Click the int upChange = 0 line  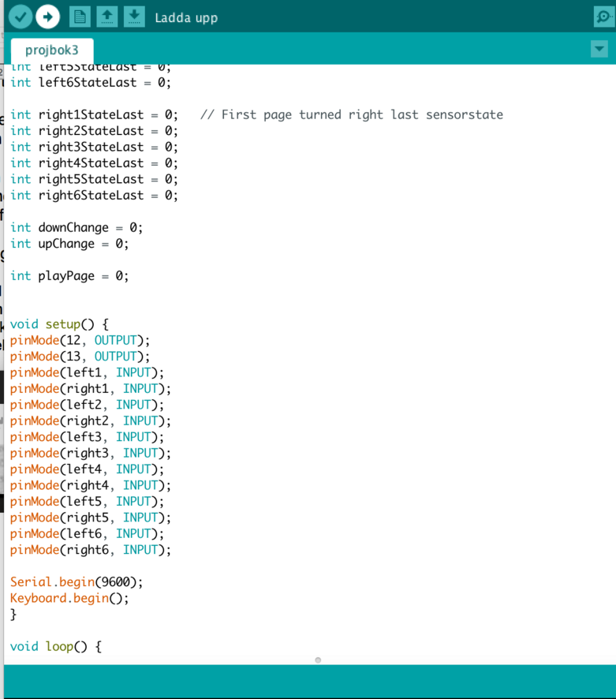[x=69, y=244]
